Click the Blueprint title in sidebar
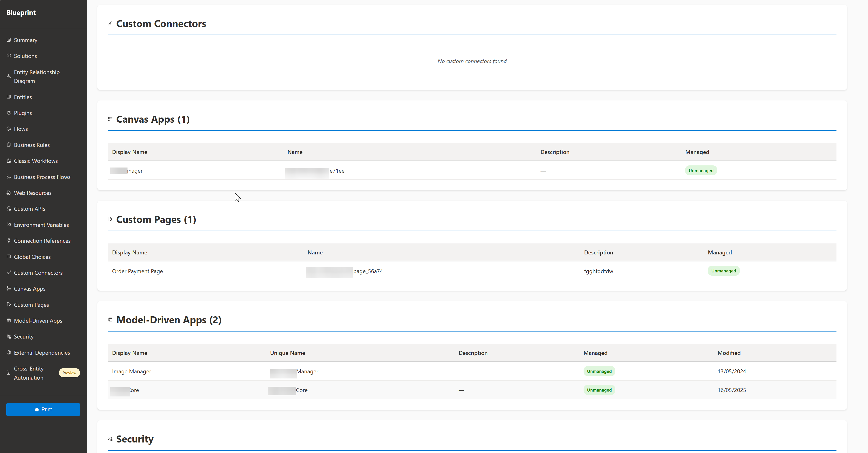Viewport: 868px width, 453px height. tap(21, 12)
